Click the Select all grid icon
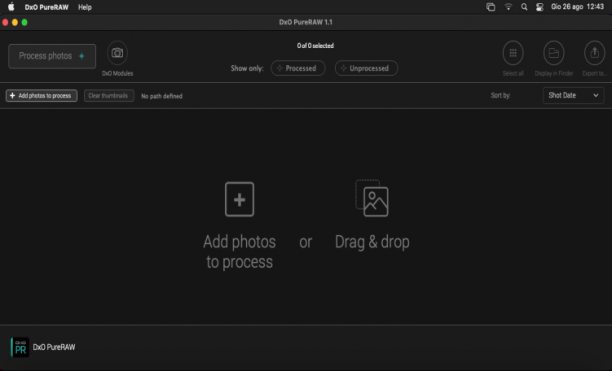 [x=513, y=53]
